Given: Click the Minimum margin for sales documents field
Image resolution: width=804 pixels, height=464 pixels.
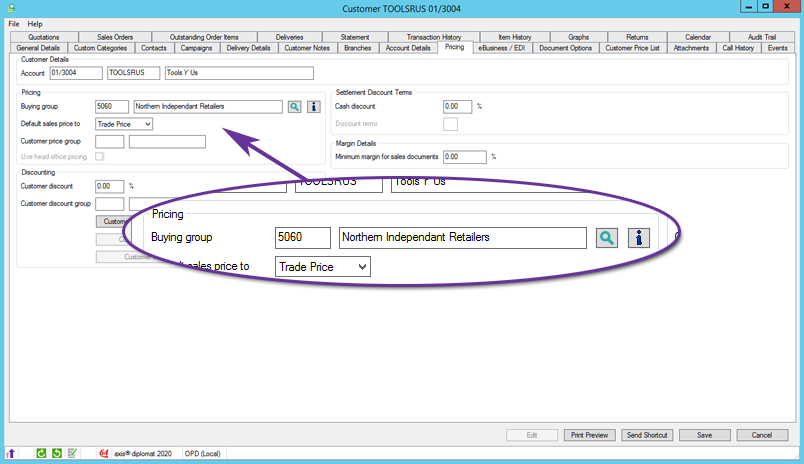Looking at the screenshot, I should tap(465, 157).
